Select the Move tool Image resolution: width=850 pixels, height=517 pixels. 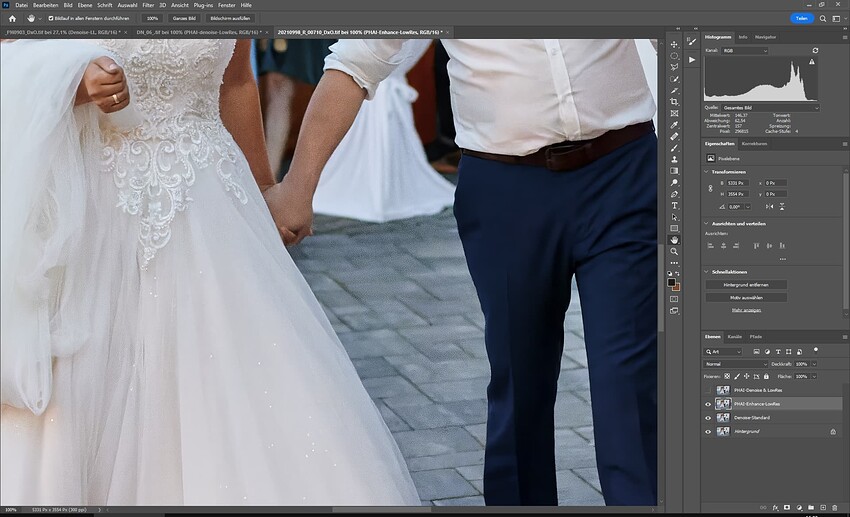click(x=675, y=44)
